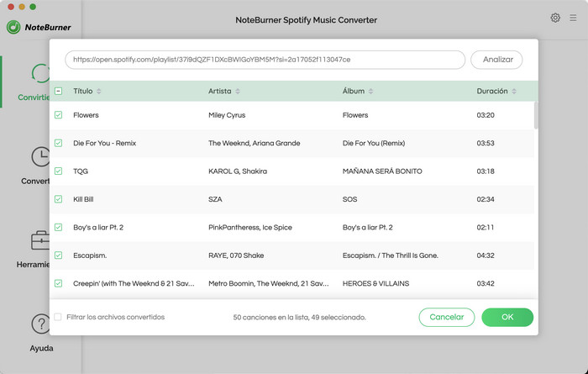Sort list by Artista column arrows
Image resolution: width=588 pixels, height=374 pixels.
click(238, 91)
